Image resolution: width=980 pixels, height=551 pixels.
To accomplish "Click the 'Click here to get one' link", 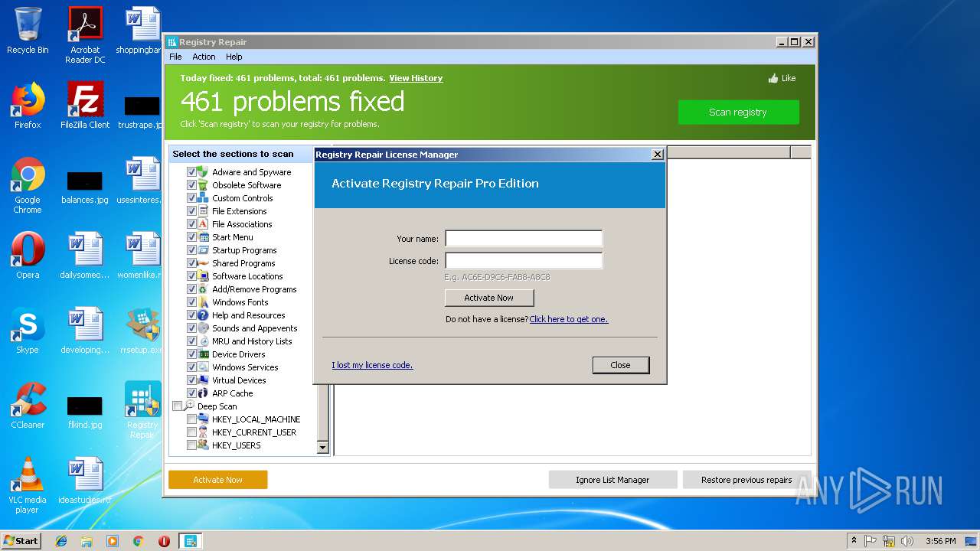I will pyautogui.click(x=569, y=319).
